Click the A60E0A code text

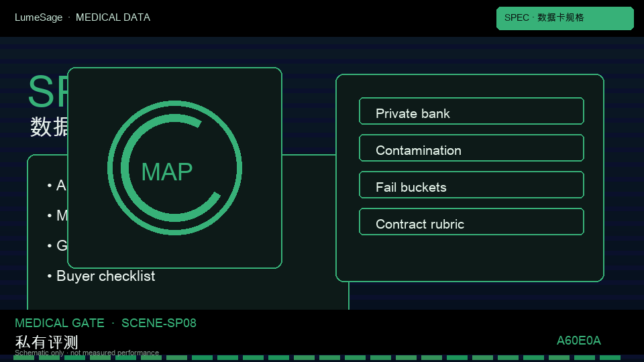(x=579, y=341)
